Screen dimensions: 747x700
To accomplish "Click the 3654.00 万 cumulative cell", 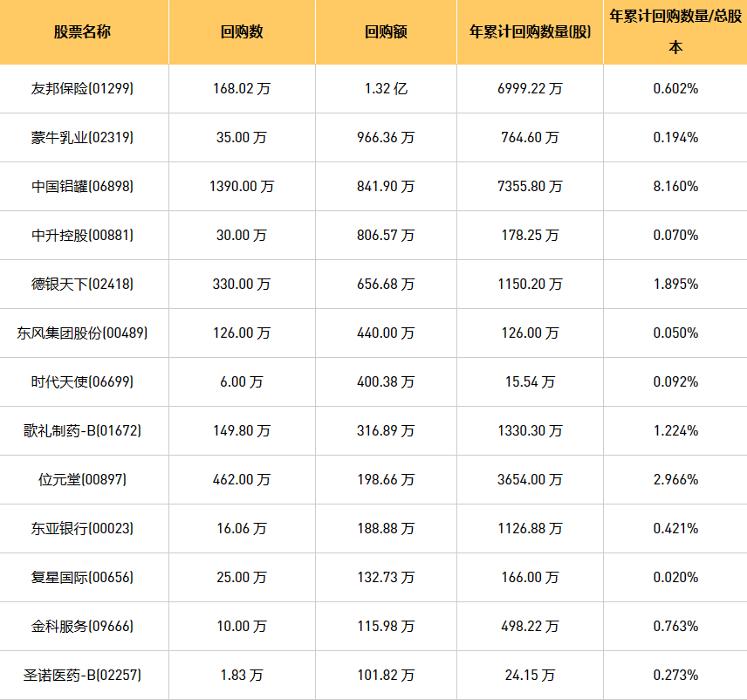I will point(530,480).
